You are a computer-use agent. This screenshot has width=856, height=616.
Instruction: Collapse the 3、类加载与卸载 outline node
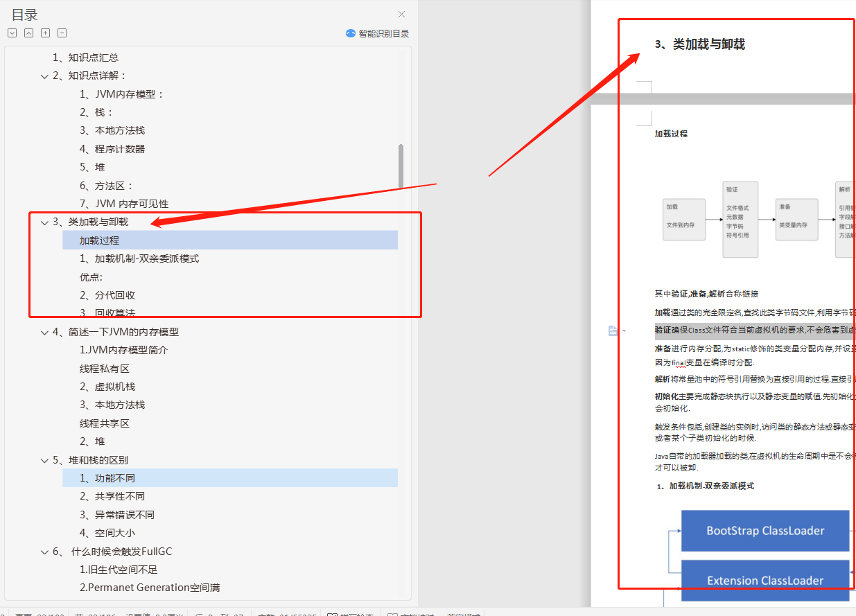44,222
